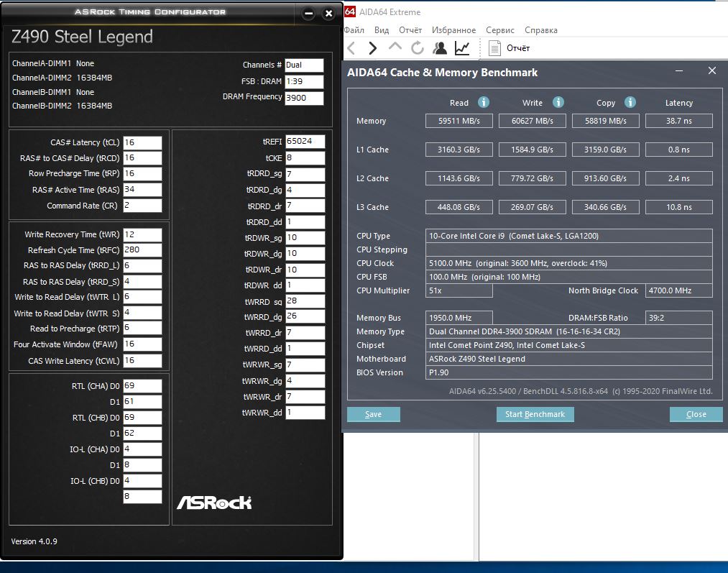Click the Channels # field showing Dual
Viewport: 728px width, 573px height.
click(304, 65)
